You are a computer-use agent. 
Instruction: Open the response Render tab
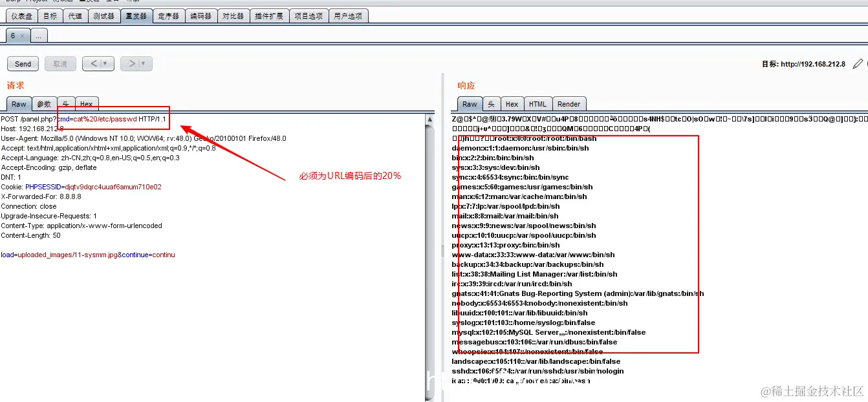569,104
